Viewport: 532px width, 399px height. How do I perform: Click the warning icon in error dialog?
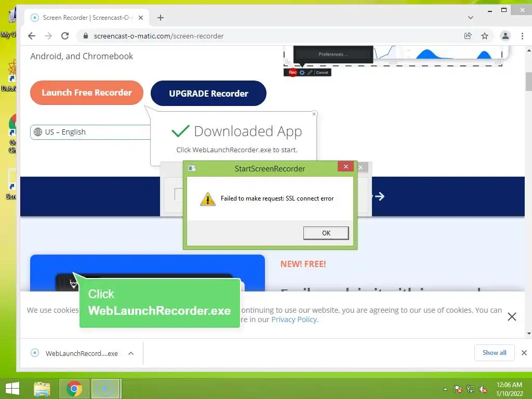(208, 199)
